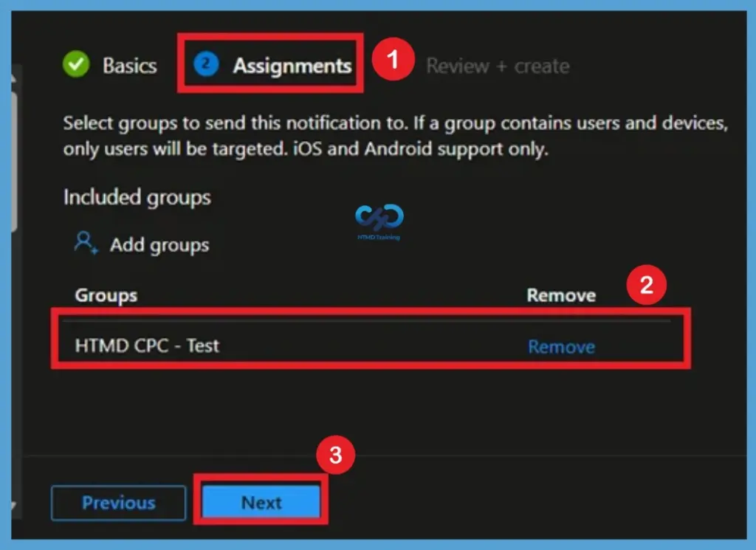
Task: Open the Basics step tab
Action: (130, 66)
